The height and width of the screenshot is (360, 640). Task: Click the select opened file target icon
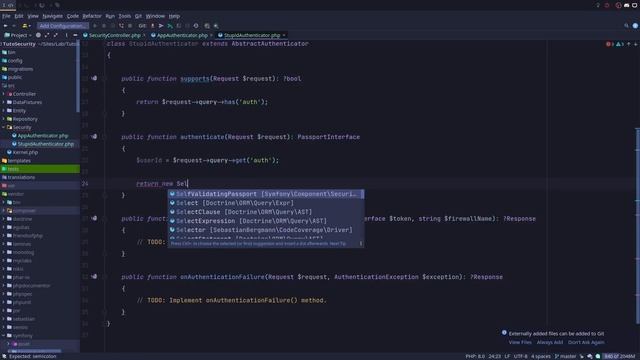click(38, 35)
